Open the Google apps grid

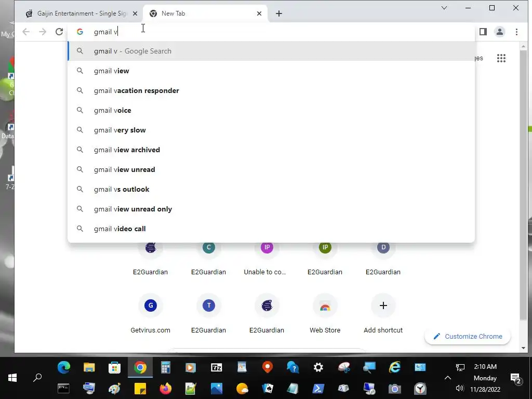click(501, 58)
